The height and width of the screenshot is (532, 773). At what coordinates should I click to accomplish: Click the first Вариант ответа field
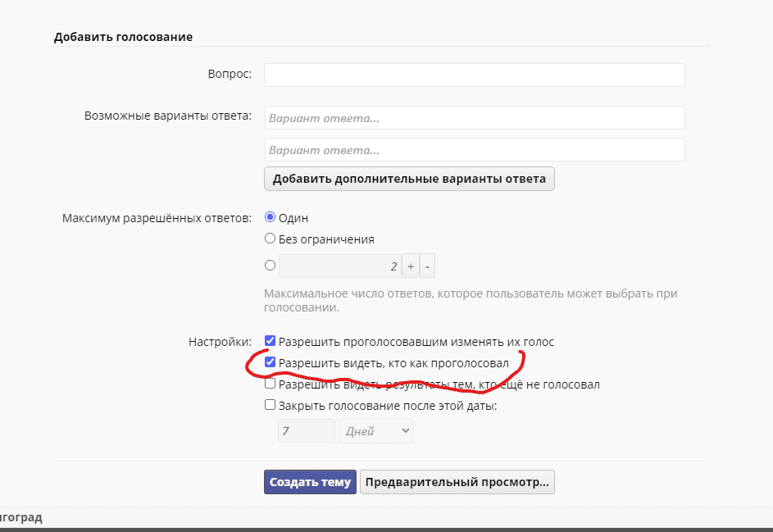pyautogui.click(x=474, y=118)
